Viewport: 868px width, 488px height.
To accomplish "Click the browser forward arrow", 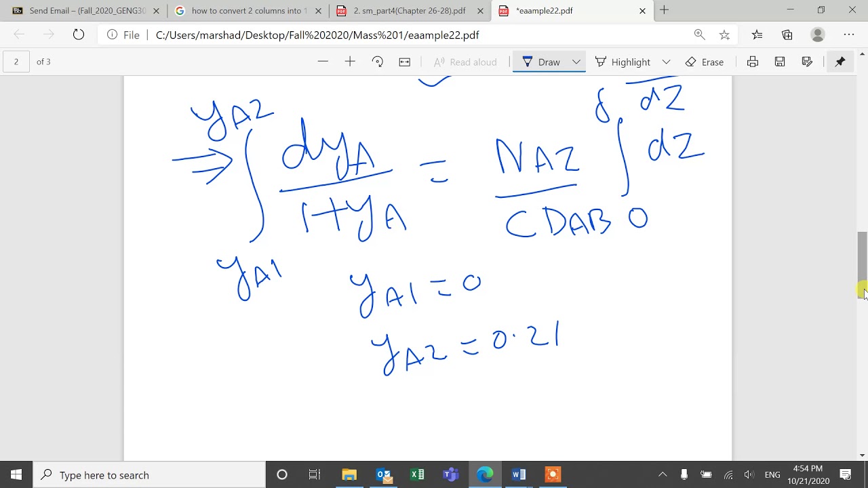I will (x=49, y=35).
